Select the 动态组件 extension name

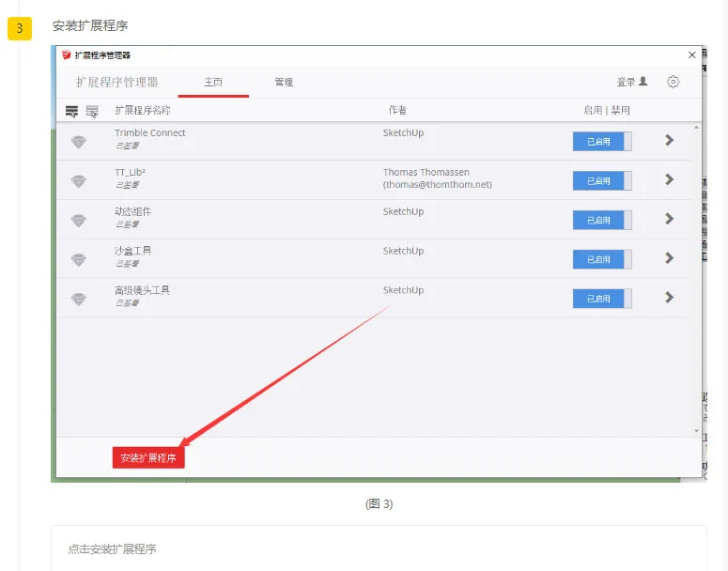click(x=132, y=211)
